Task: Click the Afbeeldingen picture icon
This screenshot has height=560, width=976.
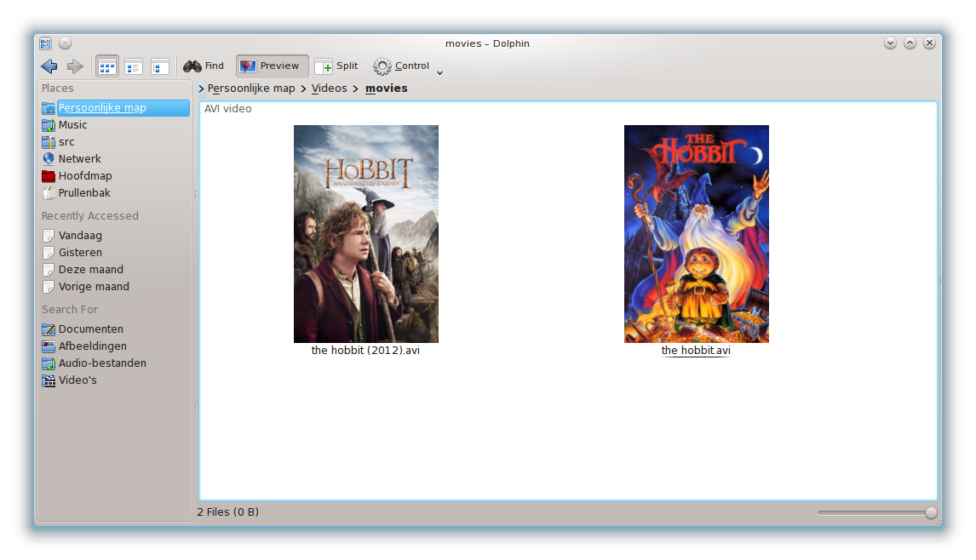Action: click(49, 346)
